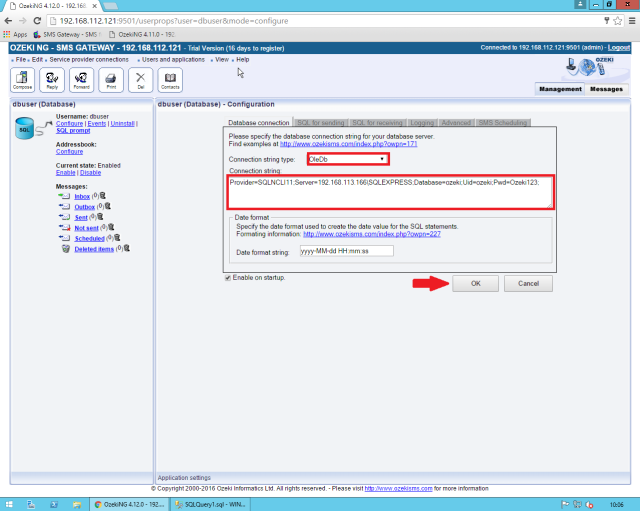
Task: Open the Users and applications menu
Action: coord(173,60)
